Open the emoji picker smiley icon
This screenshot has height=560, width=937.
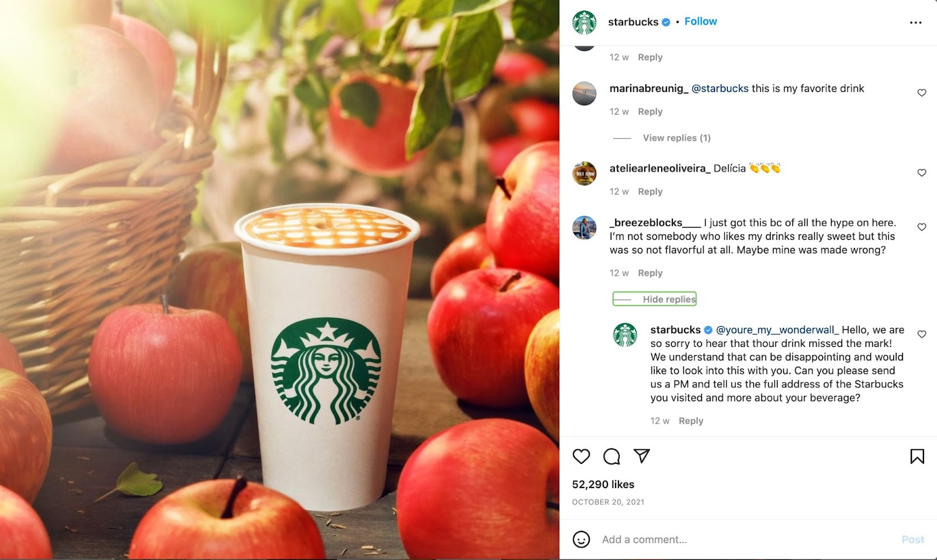pyautogui.click(x=581, y=540)
